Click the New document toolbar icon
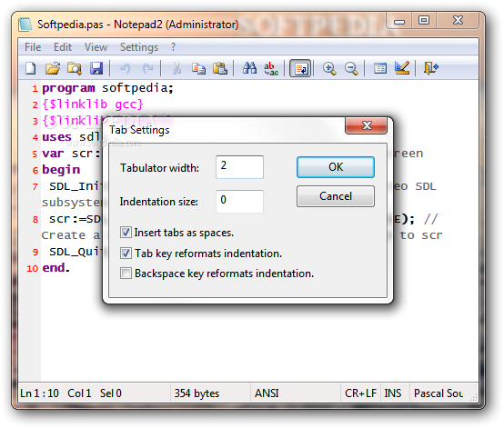This screenshot has height=428, width=504. (31, 68)
